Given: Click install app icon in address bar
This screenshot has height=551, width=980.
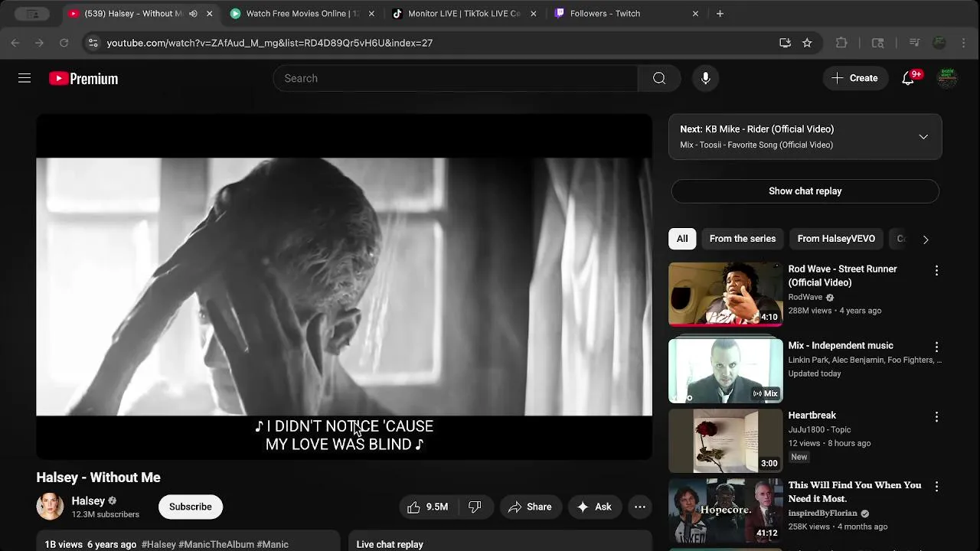Looking at the screenshot, I should [785, 43].
